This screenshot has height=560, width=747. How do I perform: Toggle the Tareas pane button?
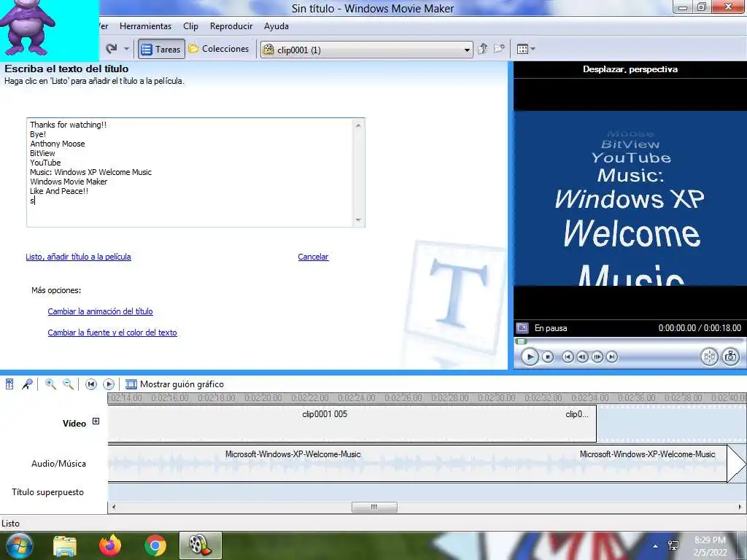(x=161, y=49)
